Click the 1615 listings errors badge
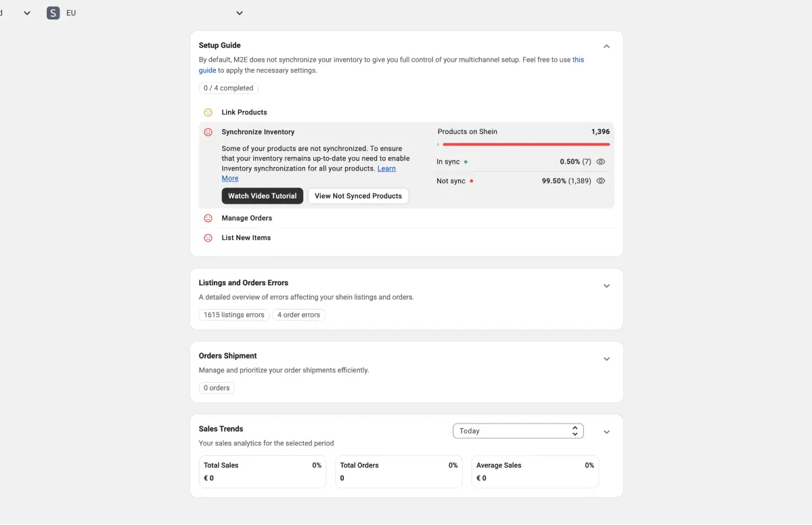This screenshot has height=525, width=812. (234, 315)
